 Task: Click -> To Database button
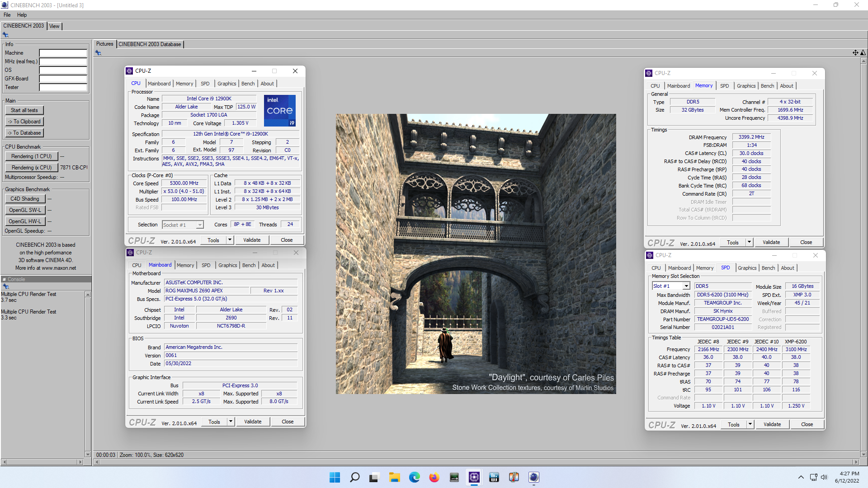pyautogui.click(x=24, y=133)
